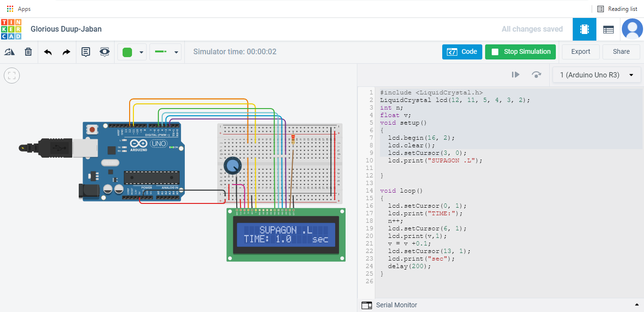The width and height of the screenshot is (644, 312).
Task: Click the green wire color swatch
Action: [x=127, y=52]
